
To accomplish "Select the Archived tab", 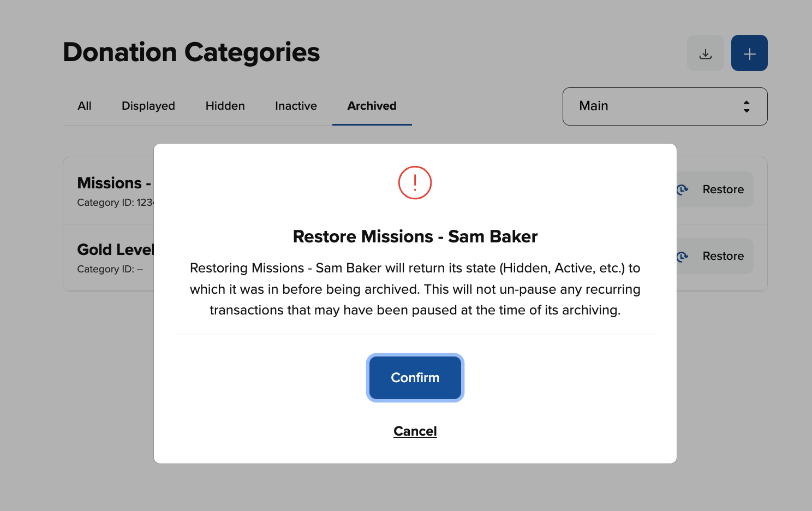I will tap(372, 106).
